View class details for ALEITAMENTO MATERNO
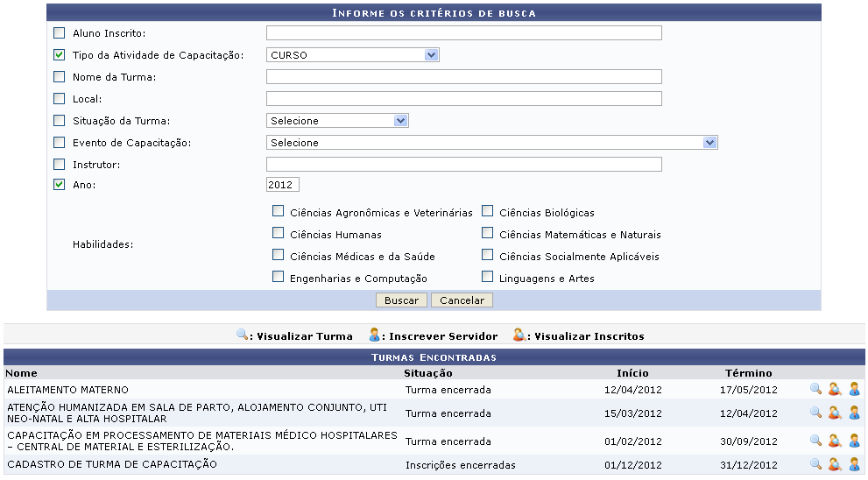 click(x=815, y=390)
